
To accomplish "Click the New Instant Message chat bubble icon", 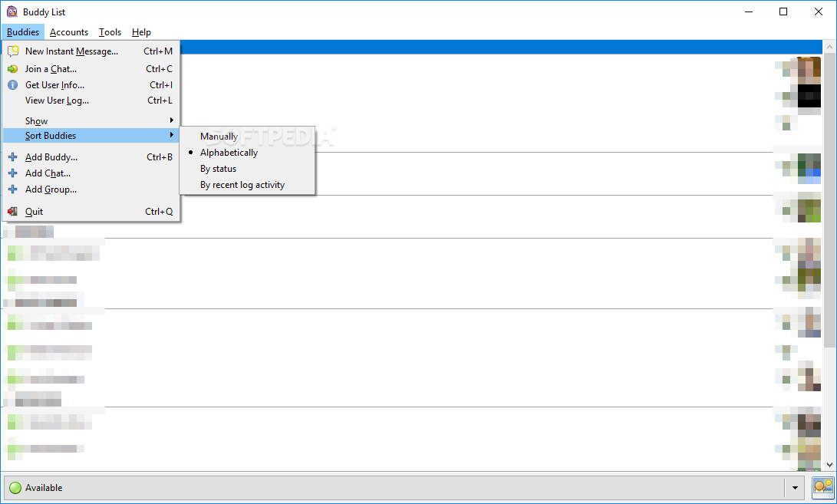I will (x=13, y=51).
